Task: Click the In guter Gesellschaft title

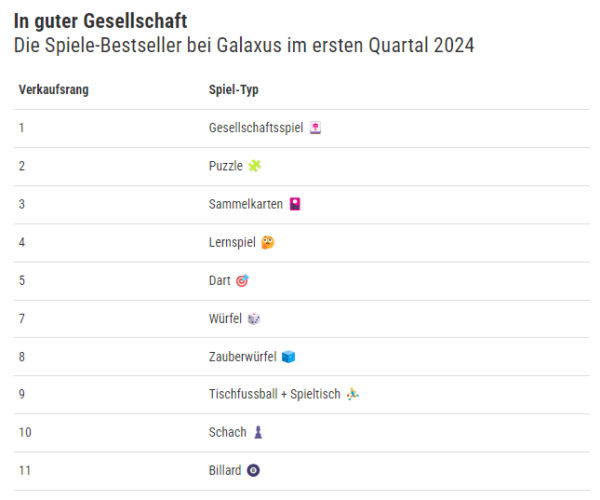Action: click(101, 21)
